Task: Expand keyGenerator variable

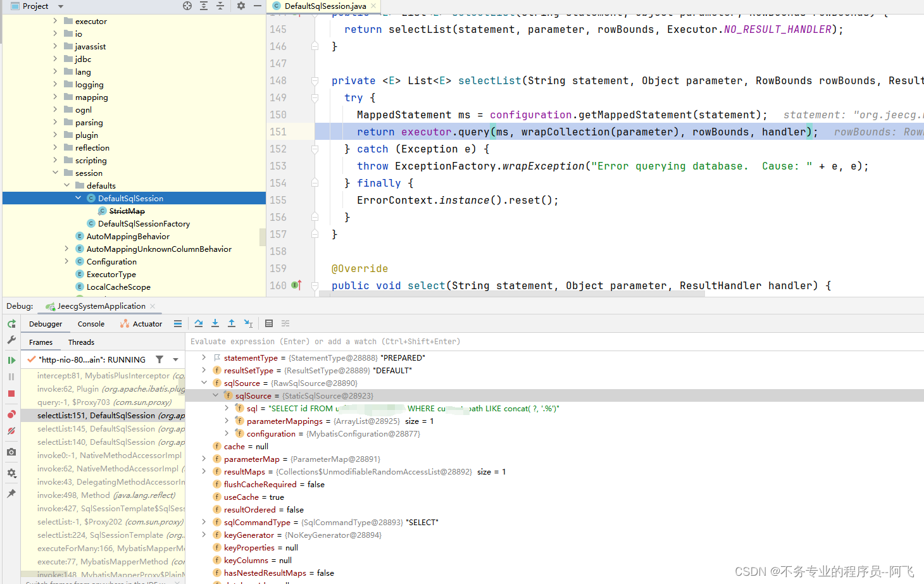Action: tap(204, 535)
